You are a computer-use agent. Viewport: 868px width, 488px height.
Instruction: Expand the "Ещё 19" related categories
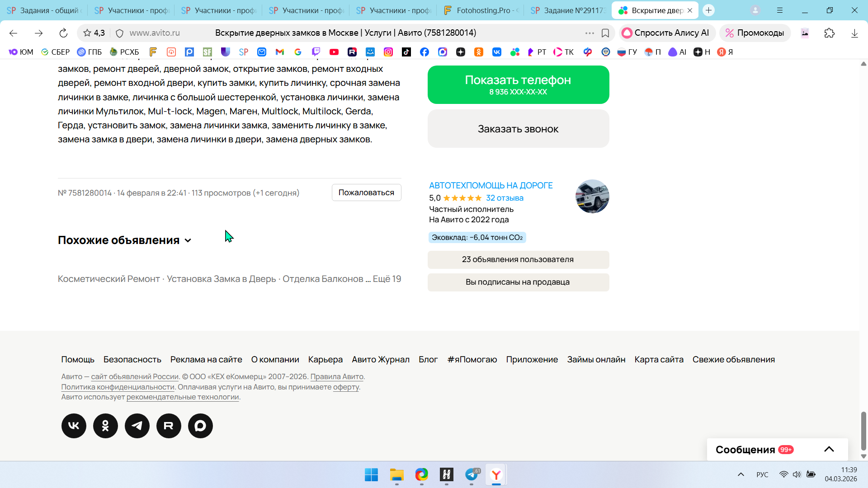tap(387, 279)
